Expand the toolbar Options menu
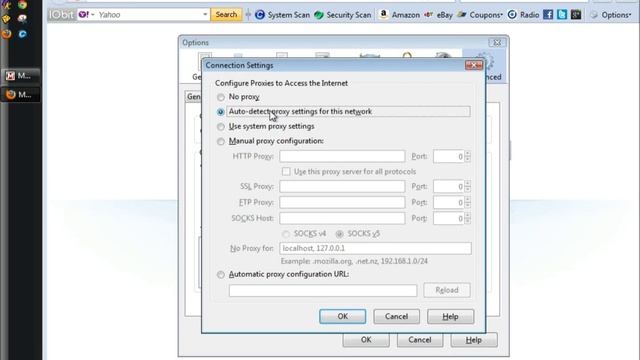Viewport: 640px width, 360px height. 611,15
